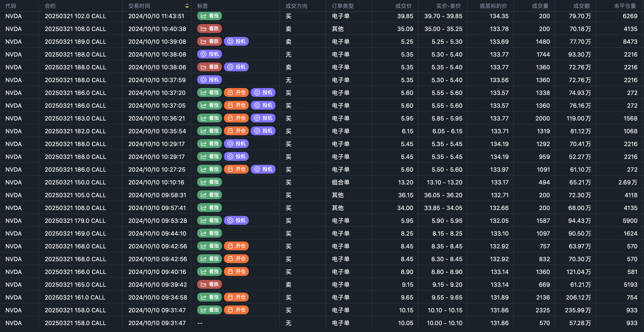Click timestamp 2024/10/10 09:53:28

(158, 220)
